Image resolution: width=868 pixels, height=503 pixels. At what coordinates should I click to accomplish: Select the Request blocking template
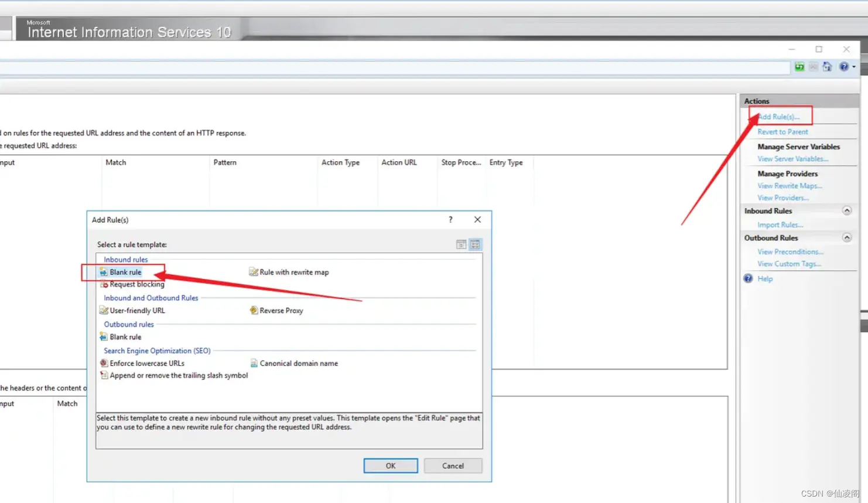(132, 284)
